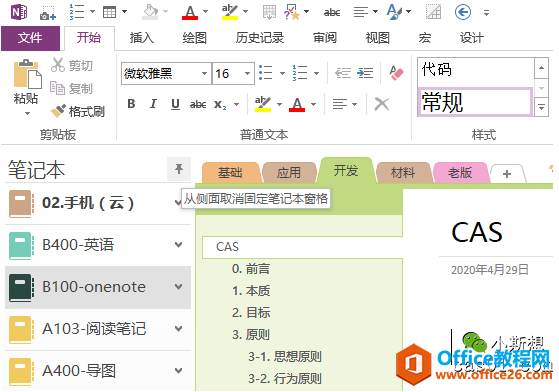Click the quick access paragraph alignment icon

[x=361, y=12]
